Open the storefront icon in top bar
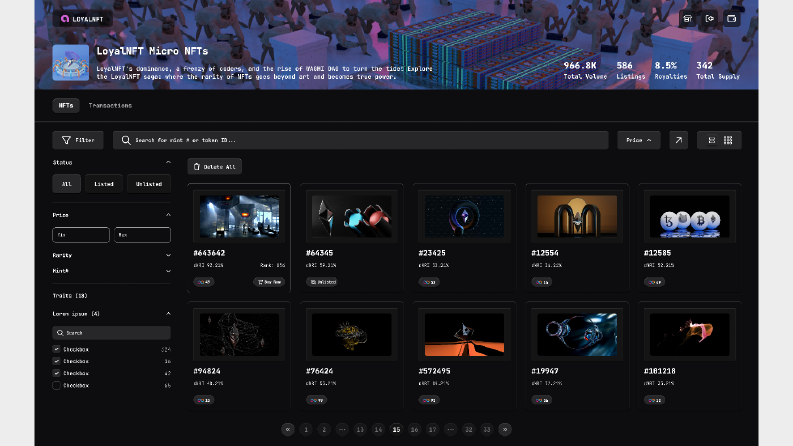Image resolution: width=793 pixels, height=446 pixels. click(687, 19)
